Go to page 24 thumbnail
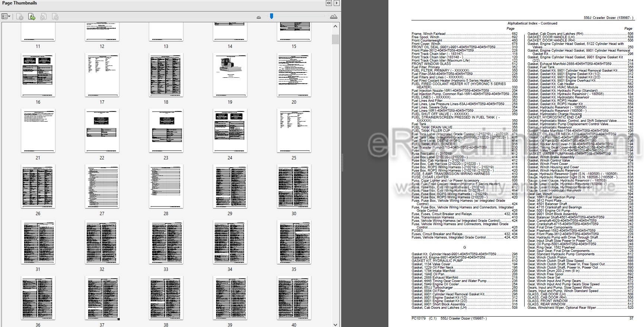This screenshot has height=327, width=644. click(x=230, y=130)
